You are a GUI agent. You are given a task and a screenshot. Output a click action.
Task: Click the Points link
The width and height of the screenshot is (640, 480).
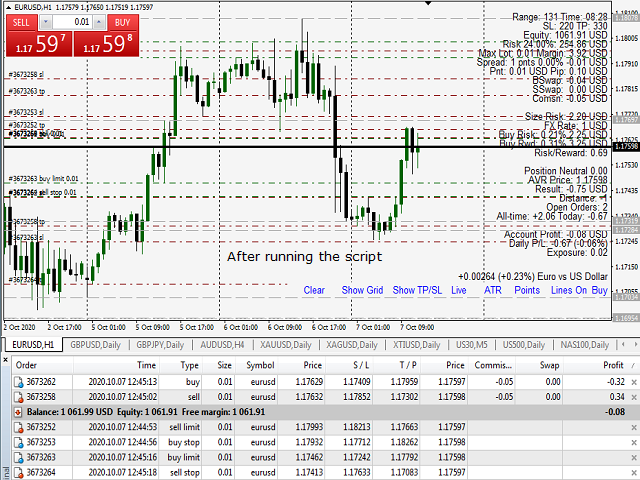click(x=527, y=290)
